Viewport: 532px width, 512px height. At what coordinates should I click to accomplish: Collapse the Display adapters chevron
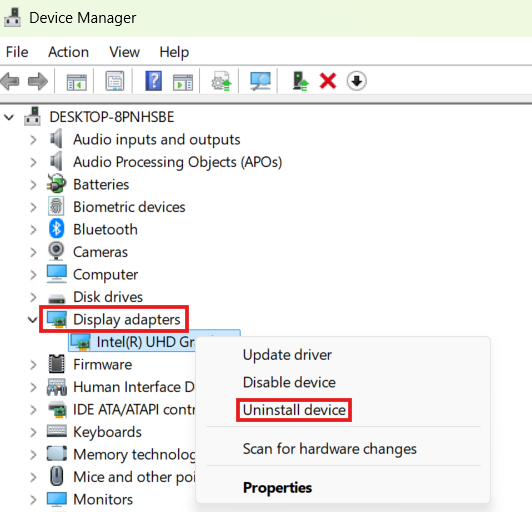point(33,319)
